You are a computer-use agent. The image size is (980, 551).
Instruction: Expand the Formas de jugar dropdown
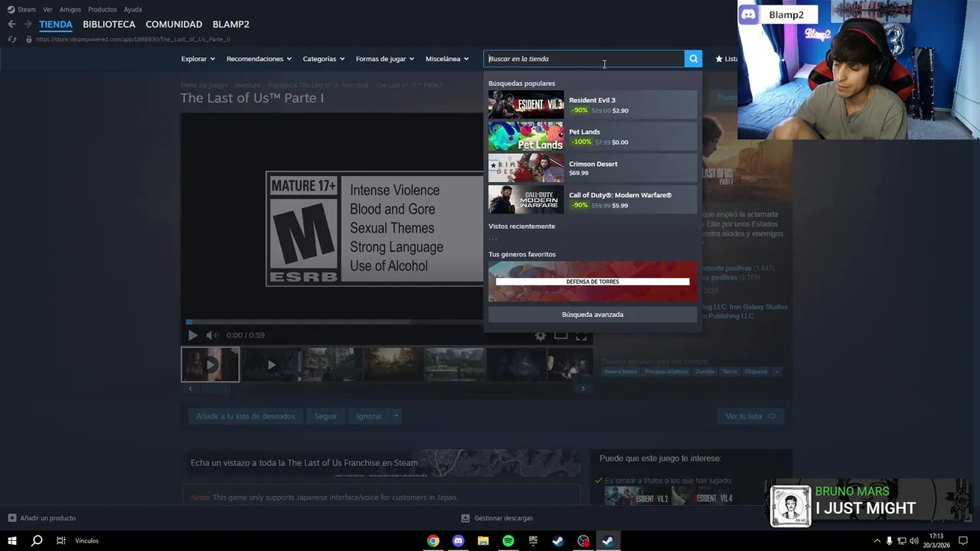pos(385,59)
